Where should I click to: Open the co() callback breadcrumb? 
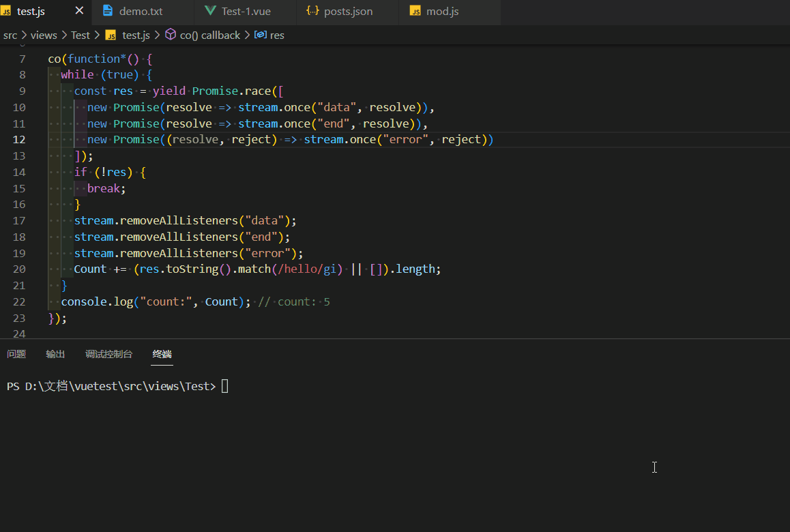tap(210, 35)
